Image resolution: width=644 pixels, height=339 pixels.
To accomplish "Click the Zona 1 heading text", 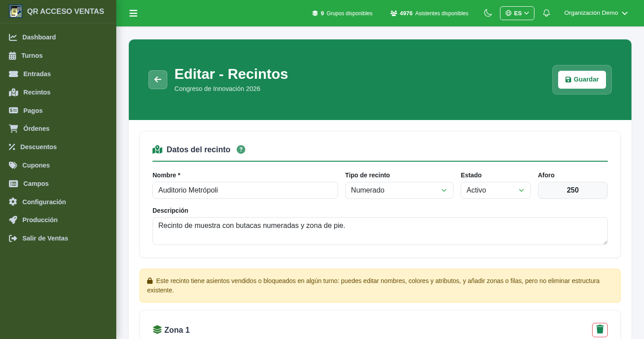I will click(x=177, y=330).
